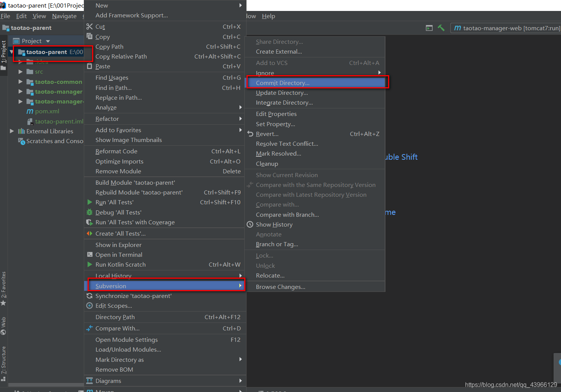The width and height of the screenshot is (561, 392).
Task: Choose Reformat Code
Action: point(165,151)
